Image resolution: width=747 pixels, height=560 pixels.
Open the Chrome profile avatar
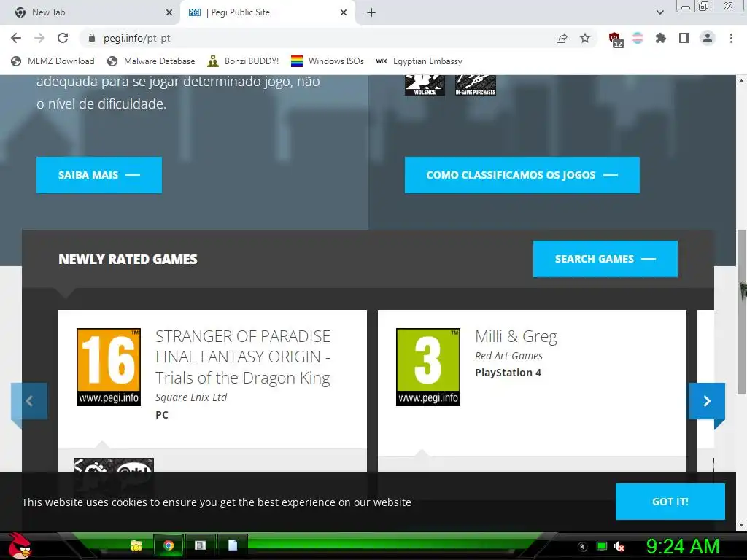(708, 38)
